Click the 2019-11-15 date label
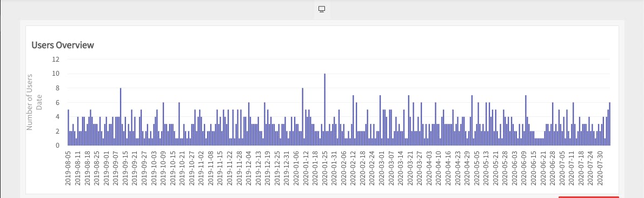The width and height of the screenshot is (644, 198). (220, 168)
